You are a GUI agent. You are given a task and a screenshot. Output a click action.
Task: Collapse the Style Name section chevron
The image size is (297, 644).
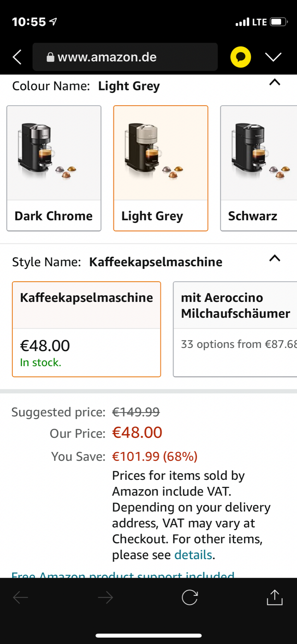coord(275,258)
